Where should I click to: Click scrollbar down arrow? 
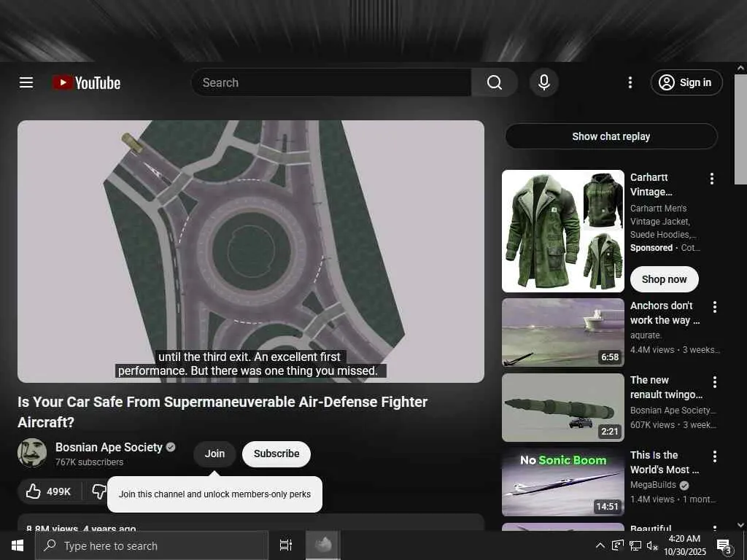(740, 525)
